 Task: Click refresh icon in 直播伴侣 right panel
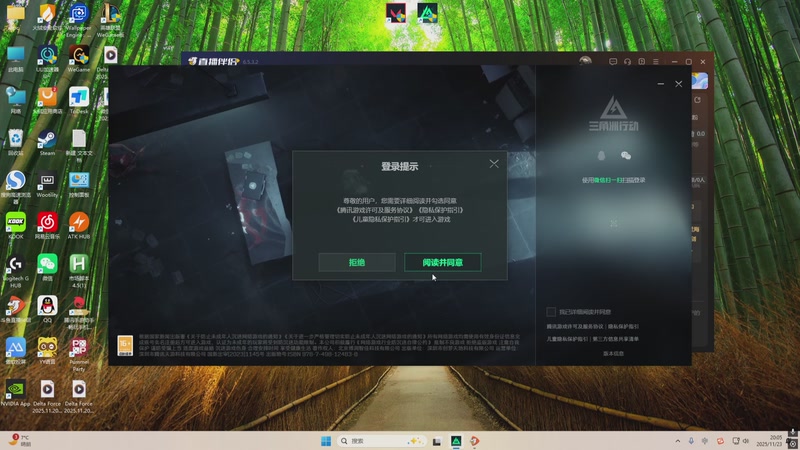tap(697, 100)
